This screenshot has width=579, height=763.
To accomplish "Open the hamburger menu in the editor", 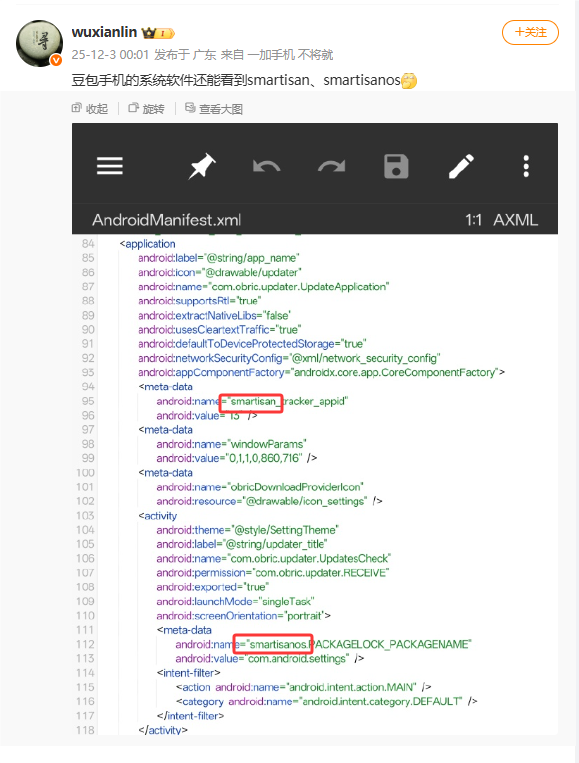I will pyautogui.click(x=109, y=166).
